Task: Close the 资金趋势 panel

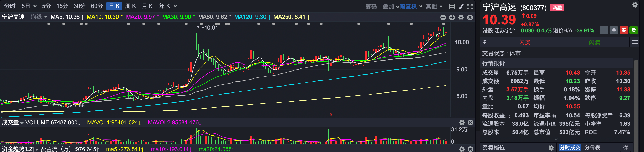Action: (470, 149)
